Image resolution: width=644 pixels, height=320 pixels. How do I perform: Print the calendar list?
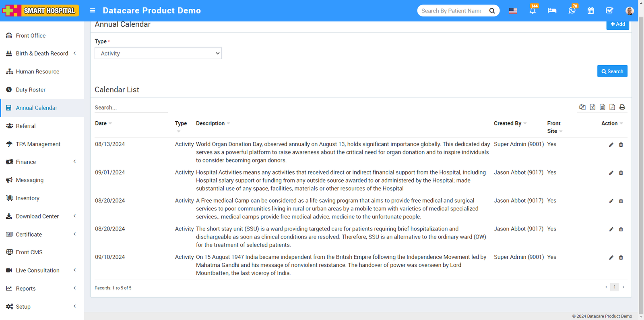tap(622, 107)
